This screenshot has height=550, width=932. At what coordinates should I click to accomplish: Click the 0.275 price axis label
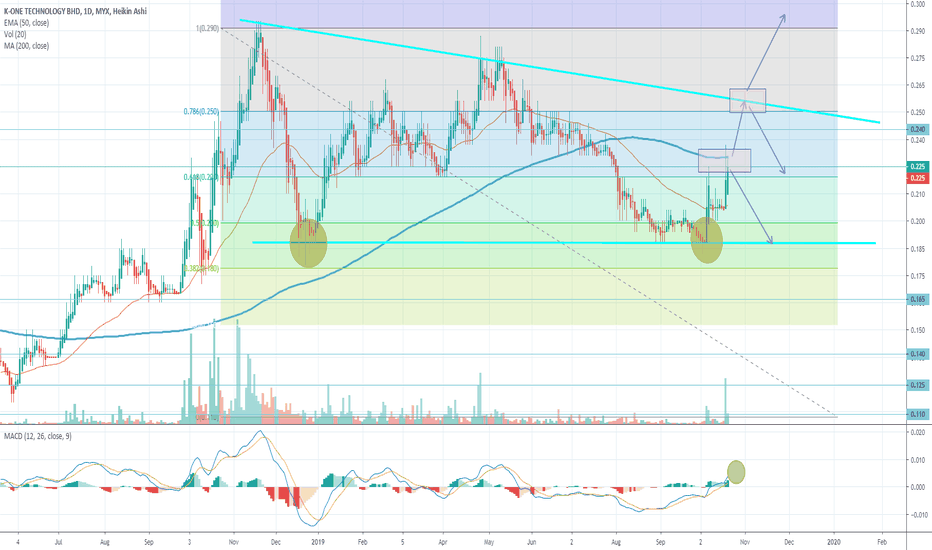coord(918,58)
